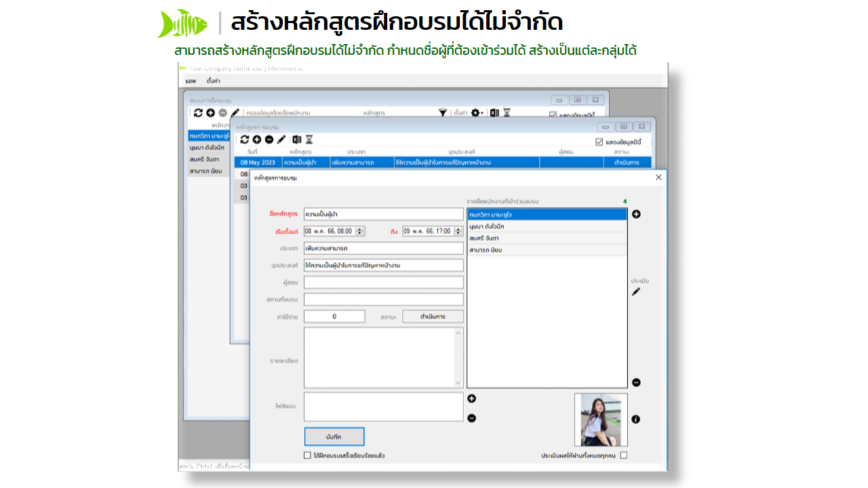Refresh the ระบบการฝึกอบรม window list
The width and height of the screenshot is (868, 488).
click(198, 113)
